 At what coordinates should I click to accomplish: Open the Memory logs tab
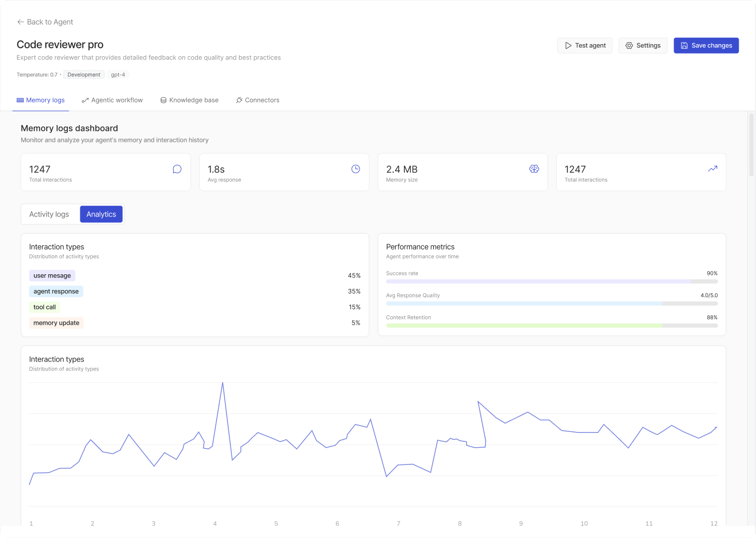pos(40,100)
